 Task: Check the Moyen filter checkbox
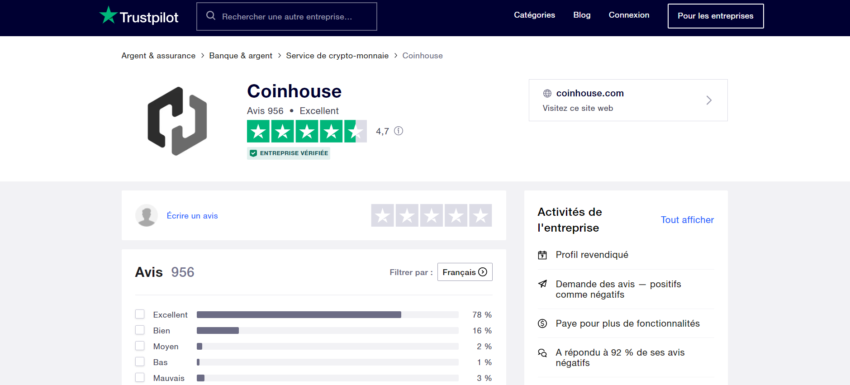[x=140, y=346]
